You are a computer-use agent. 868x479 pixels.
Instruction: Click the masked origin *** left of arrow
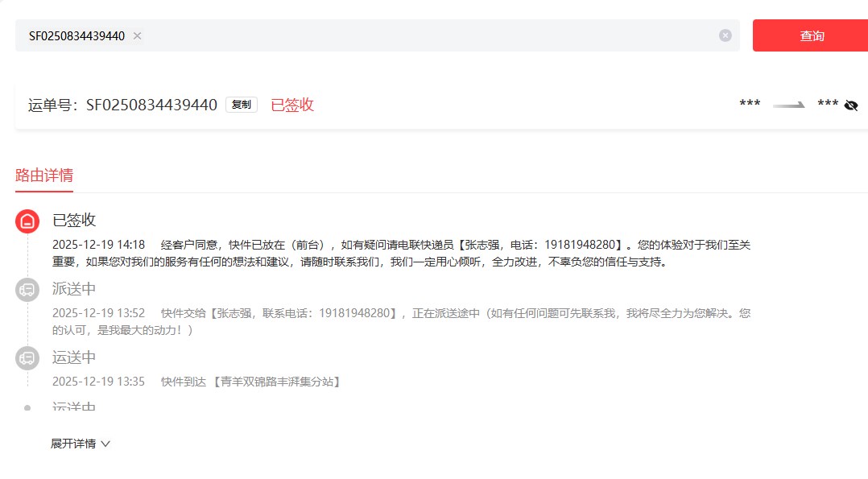tap(750, 105)
